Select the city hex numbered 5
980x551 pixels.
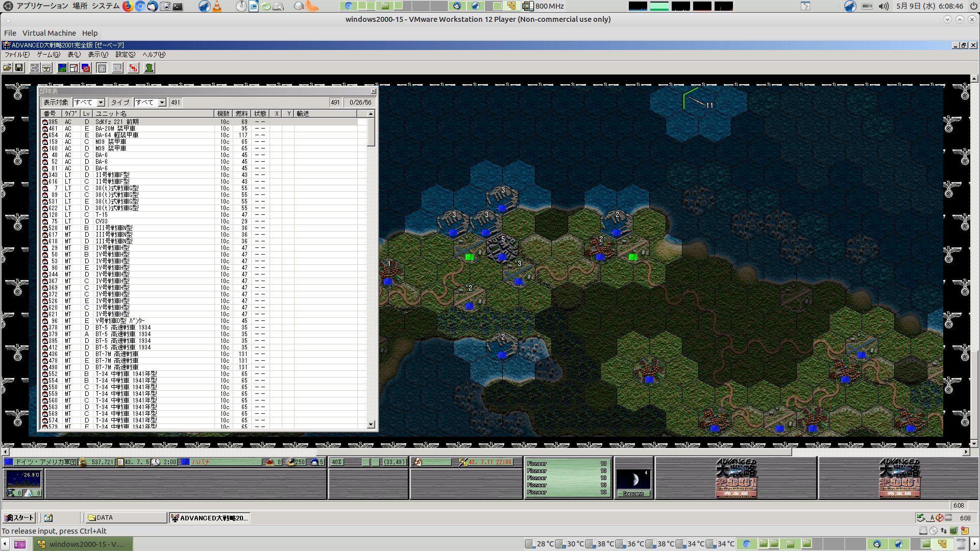coord(502,248)
